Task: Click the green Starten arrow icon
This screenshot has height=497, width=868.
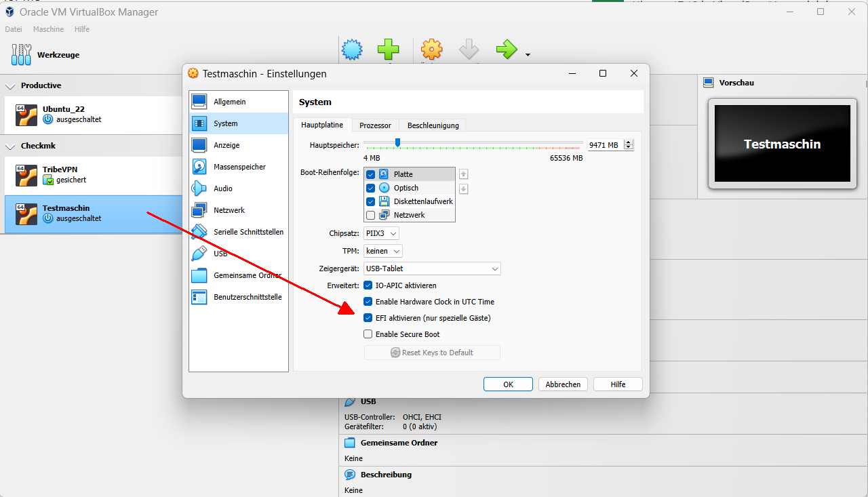Action: tap(506, 49)
